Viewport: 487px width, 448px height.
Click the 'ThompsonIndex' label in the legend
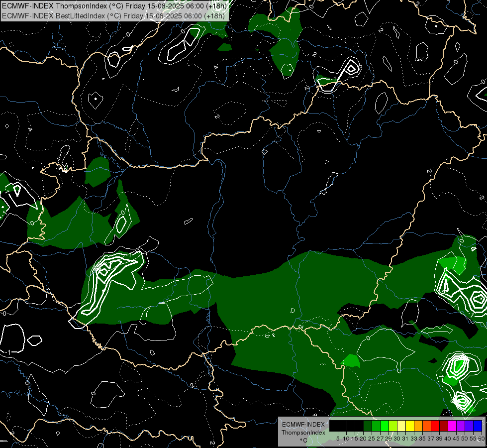pyautogui.click(x=303, y=433)
